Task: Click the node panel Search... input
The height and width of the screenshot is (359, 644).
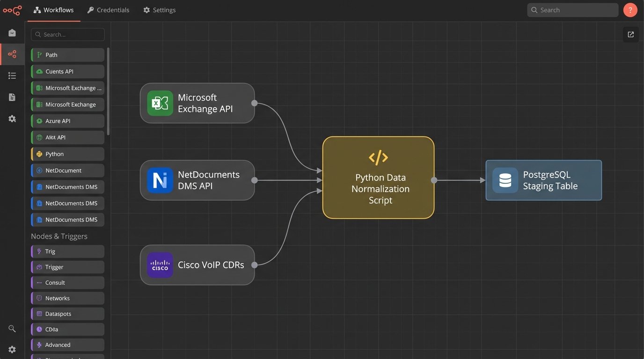Action: pos(68,35)
